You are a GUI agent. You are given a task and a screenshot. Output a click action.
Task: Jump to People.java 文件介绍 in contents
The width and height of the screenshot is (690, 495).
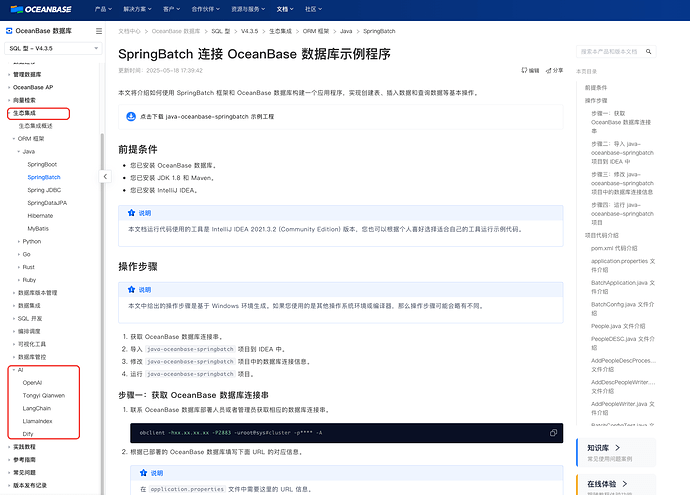click(x=618, y=326)
